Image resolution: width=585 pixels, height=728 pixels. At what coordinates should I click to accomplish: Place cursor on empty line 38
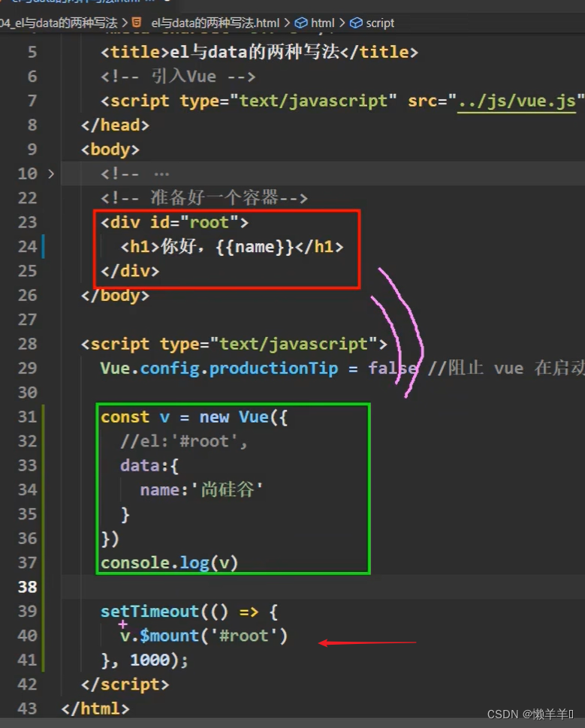point(322,587)
